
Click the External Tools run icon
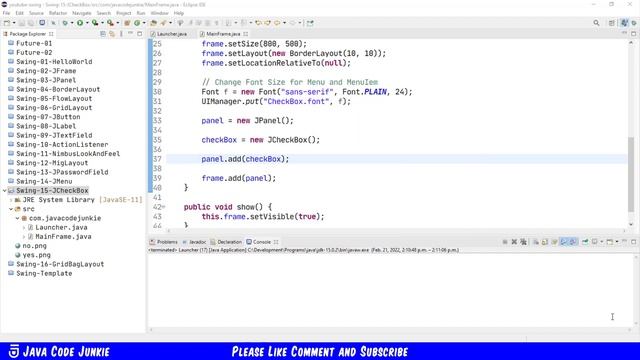pos(110,23)
